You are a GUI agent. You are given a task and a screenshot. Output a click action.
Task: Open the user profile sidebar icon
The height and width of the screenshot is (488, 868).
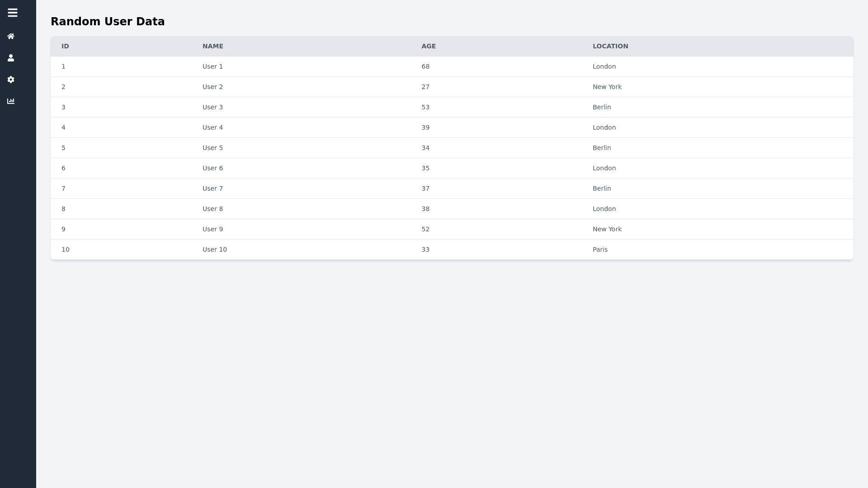(x=11, y=58)
